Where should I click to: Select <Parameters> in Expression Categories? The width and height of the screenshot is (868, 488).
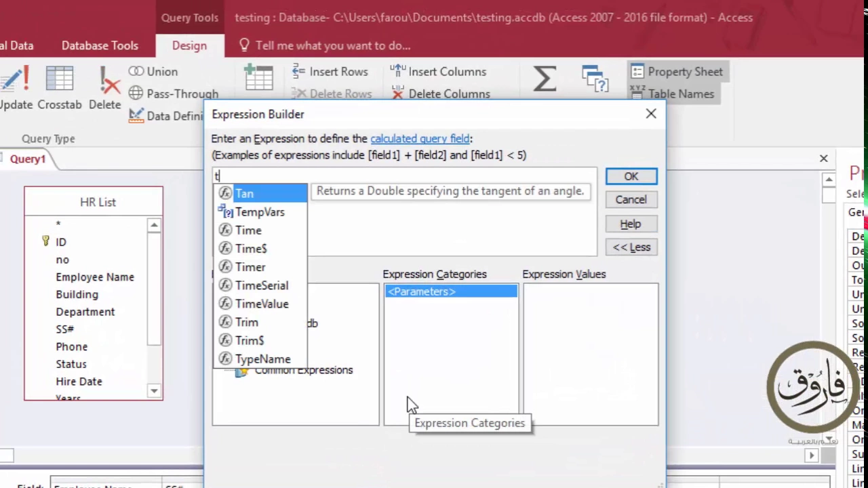[451, 291]
